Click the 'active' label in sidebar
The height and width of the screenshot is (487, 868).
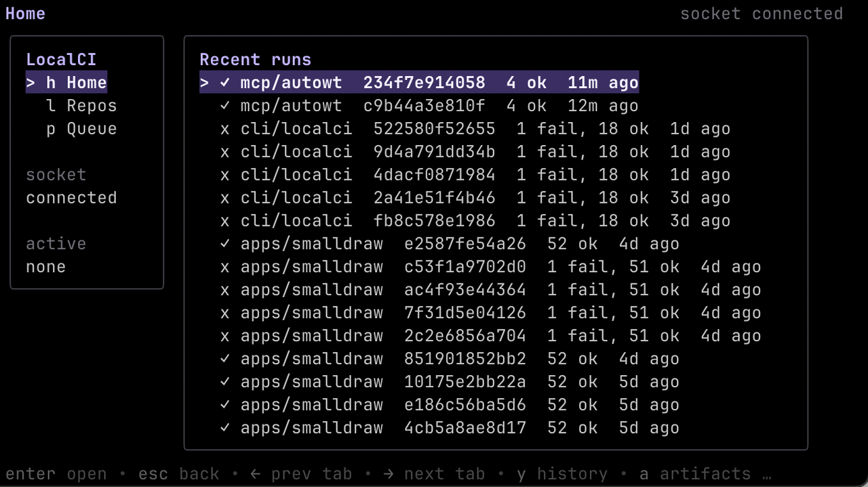click(56, 244)
